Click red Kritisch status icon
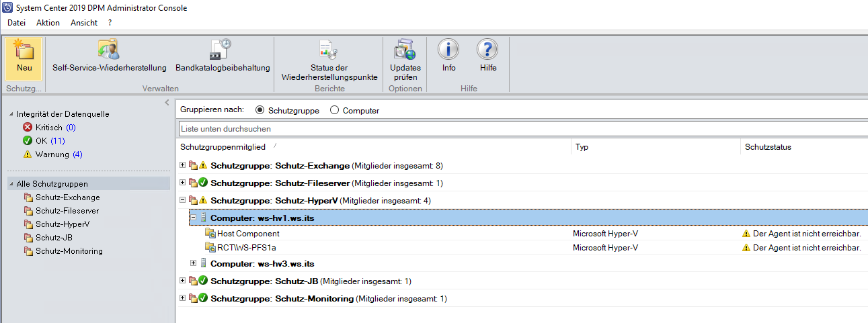The image size is (868, 323). pos(28,127)
